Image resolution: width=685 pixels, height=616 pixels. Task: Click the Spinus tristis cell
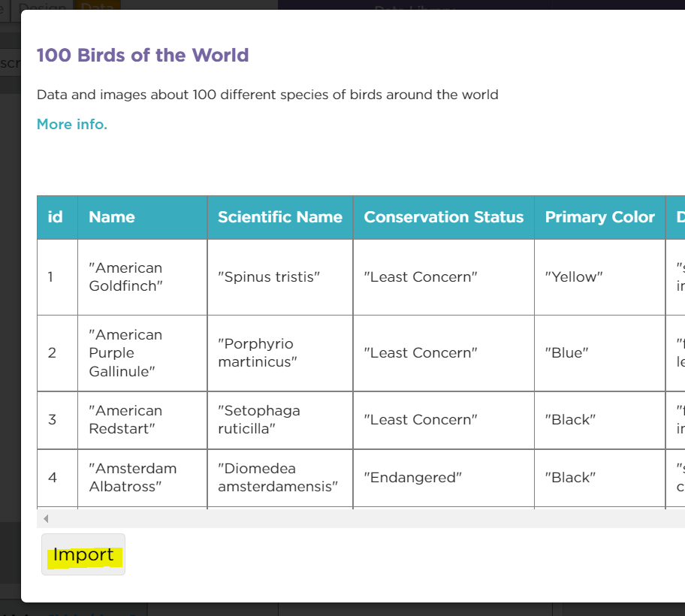click(x=269, y=277)
